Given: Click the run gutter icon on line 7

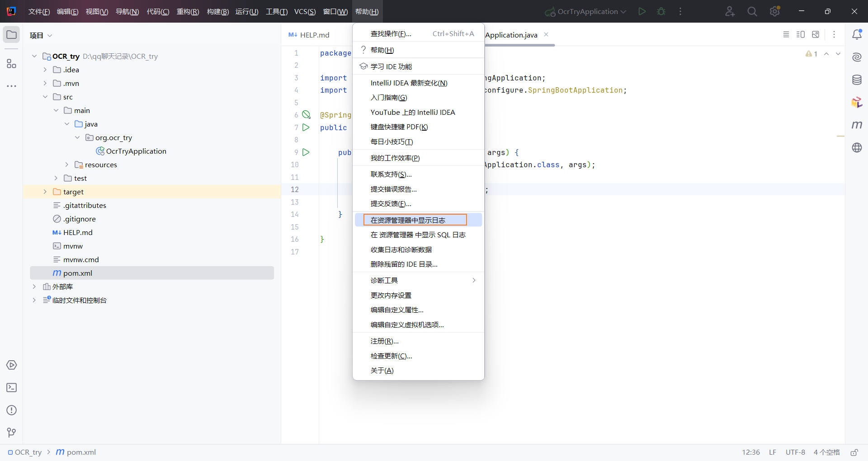Looking at the screenshot, I should [306, 127].
